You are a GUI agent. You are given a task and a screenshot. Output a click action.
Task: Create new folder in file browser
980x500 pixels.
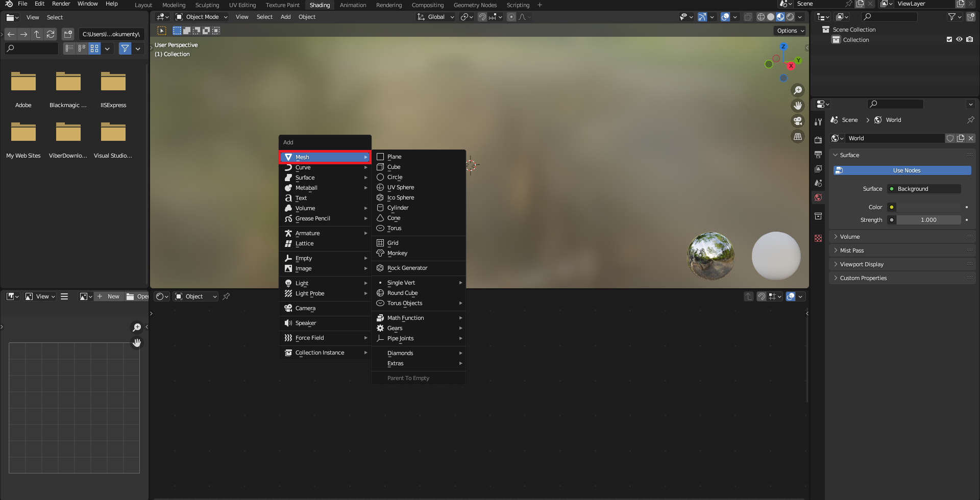click(x=68, y=34)
